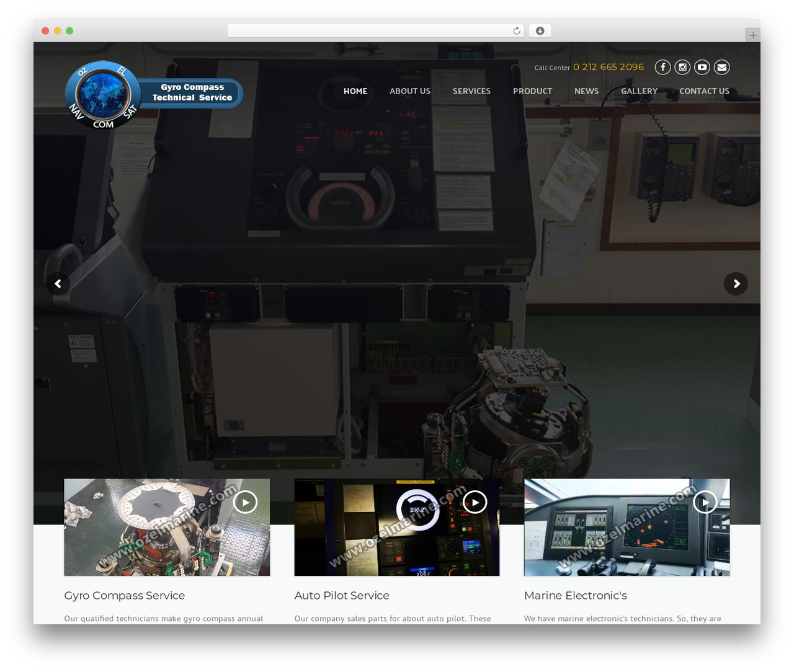
Task: Click the Gyro Compass Technical Service banner
Action: coord(191,93)
